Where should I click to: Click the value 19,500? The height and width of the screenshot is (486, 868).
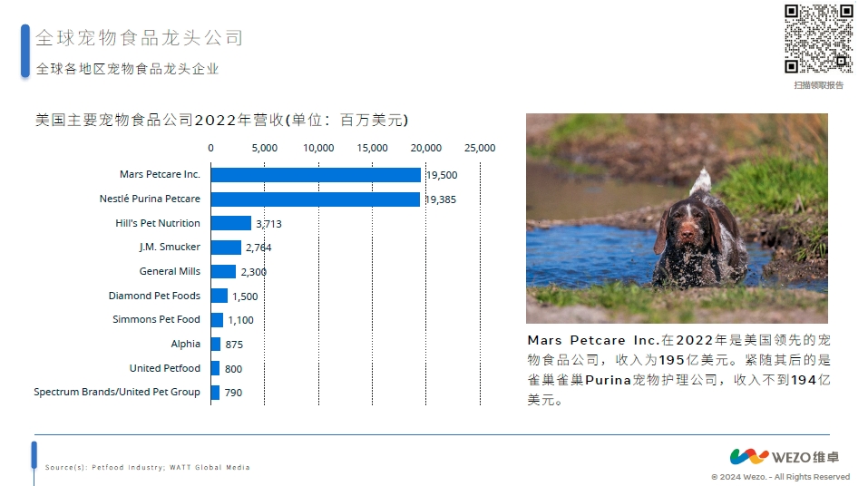tap(442, 175)
